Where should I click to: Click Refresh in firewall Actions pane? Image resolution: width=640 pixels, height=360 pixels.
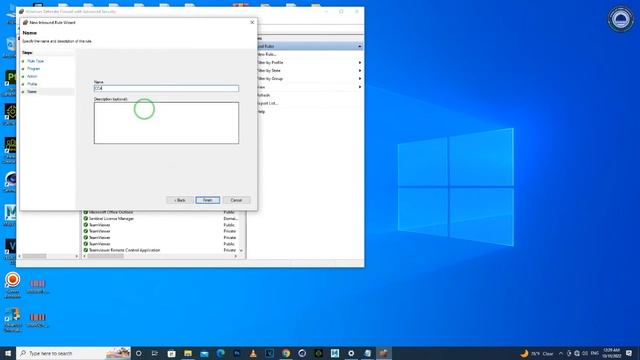pos(264,95)
